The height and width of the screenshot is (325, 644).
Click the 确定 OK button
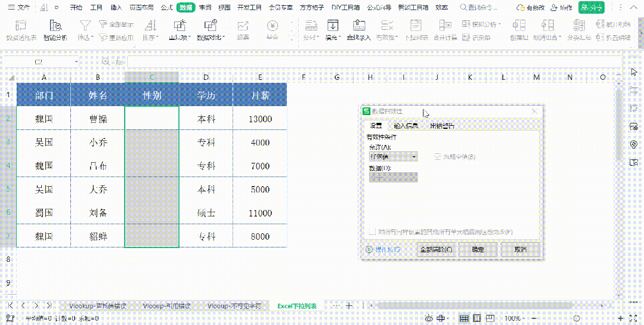pos(478,249)
